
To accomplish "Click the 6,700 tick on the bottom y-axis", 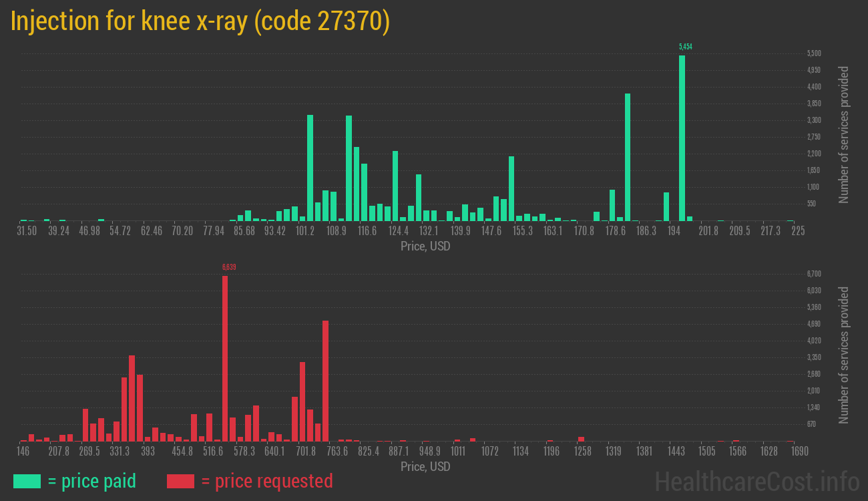I will [814, 274].
